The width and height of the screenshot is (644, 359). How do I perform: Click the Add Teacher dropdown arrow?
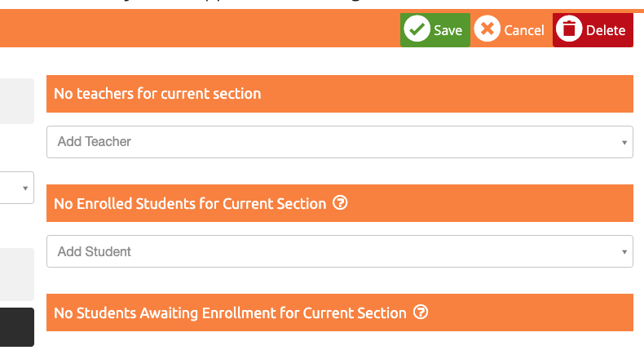click(624, 143)
